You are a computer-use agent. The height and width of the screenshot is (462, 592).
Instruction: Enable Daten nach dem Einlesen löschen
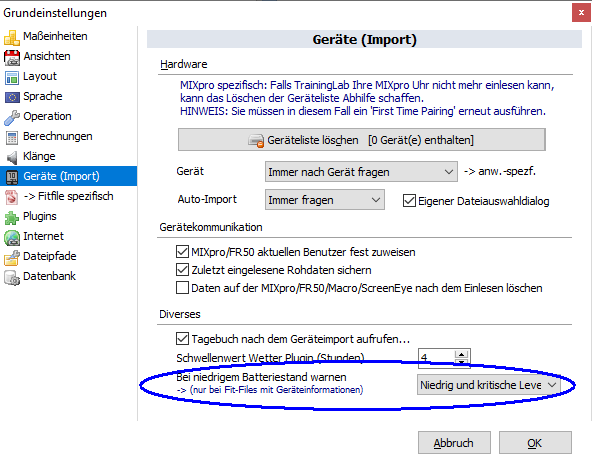point(182,288)
